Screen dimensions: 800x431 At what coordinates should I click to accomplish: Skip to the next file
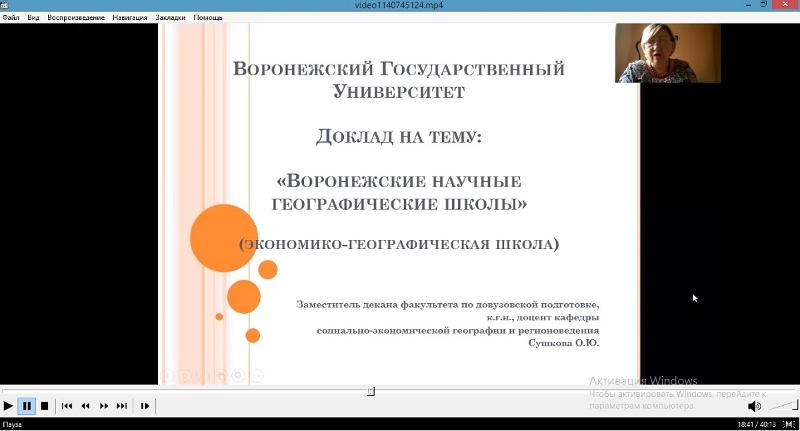click(121, 406)
